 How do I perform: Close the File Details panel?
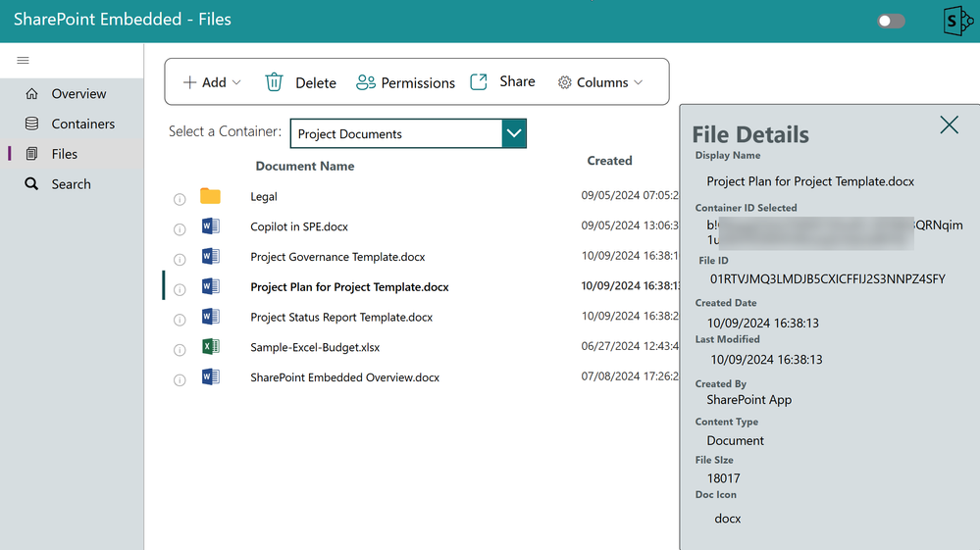[949, 125]
